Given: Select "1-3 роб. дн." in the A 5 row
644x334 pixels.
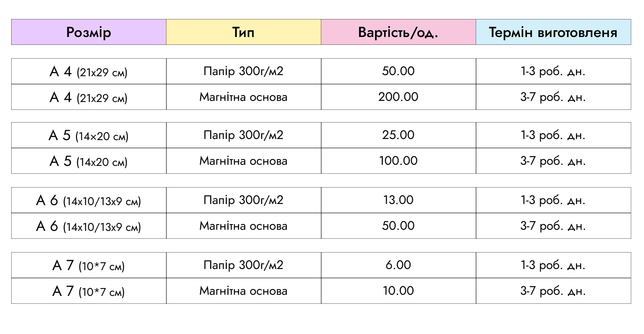Looking at the screenshot, I should pos(553,135).
